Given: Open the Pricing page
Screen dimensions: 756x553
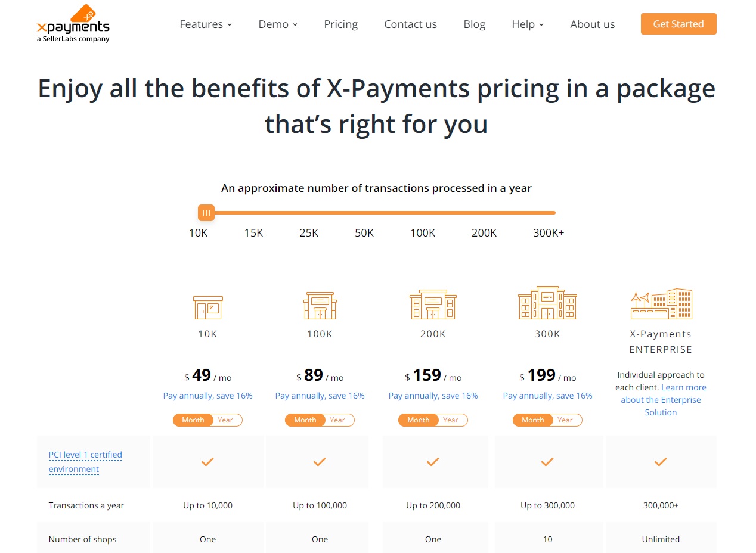Looking at the screenshot, I should [x=340, y=24].
